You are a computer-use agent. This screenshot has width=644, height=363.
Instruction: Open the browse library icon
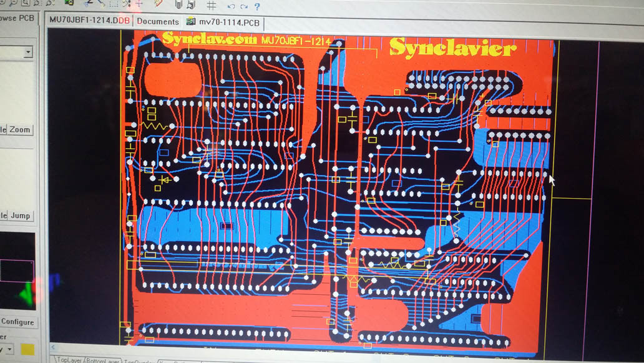point(191,4)
